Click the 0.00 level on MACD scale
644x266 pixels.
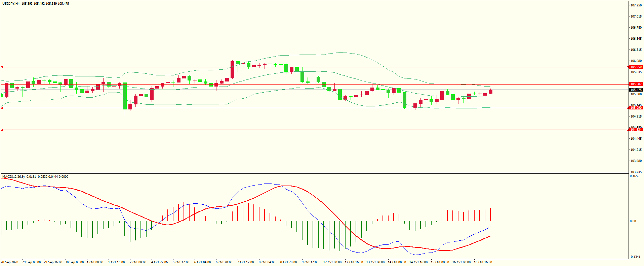633,221
